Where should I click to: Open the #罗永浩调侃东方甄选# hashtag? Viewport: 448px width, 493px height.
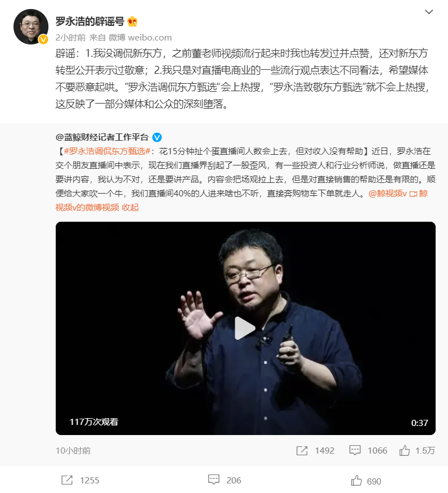coord(107,151)
